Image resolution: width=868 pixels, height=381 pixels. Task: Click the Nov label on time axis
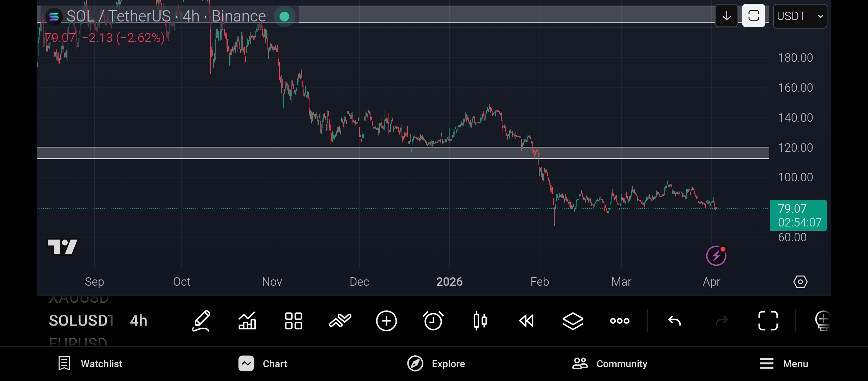[x=272, y=282]
